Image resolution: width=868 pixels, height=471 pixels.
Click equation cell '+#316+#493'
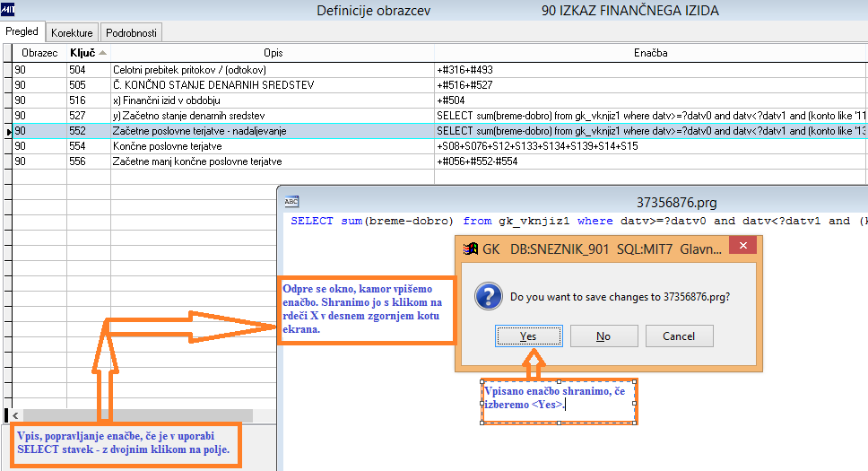650,70
